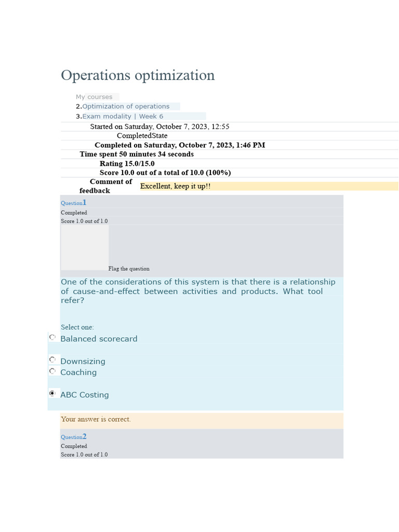Click the 'Comment of feedback' label
This screenshot has height=532, width=399.
(105, 187)
